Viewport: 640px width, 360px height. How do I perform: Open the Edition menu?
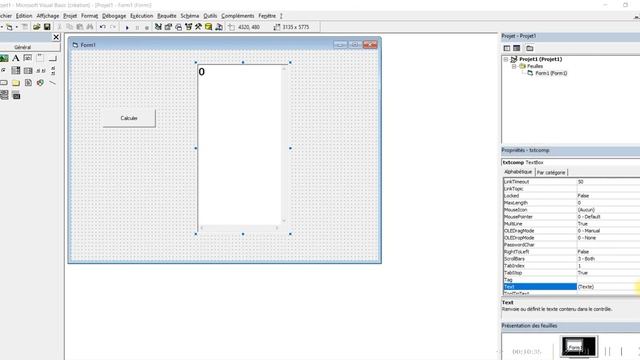[24, 16]
